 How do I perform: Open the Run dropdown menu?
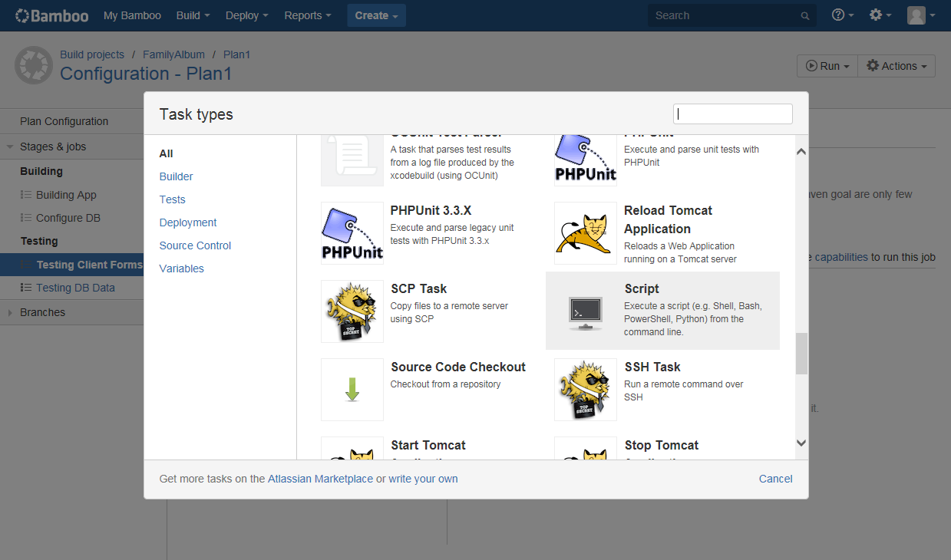tap(827, 65)
